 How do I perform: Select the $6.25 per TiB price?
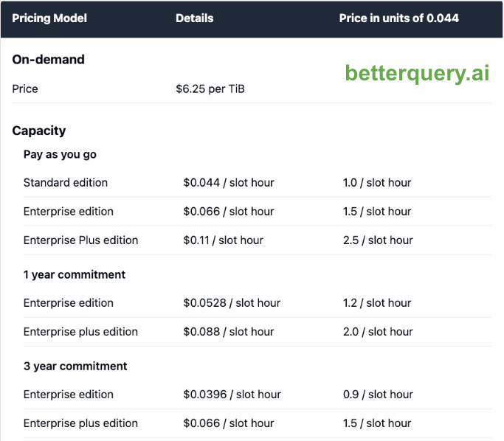210,88
